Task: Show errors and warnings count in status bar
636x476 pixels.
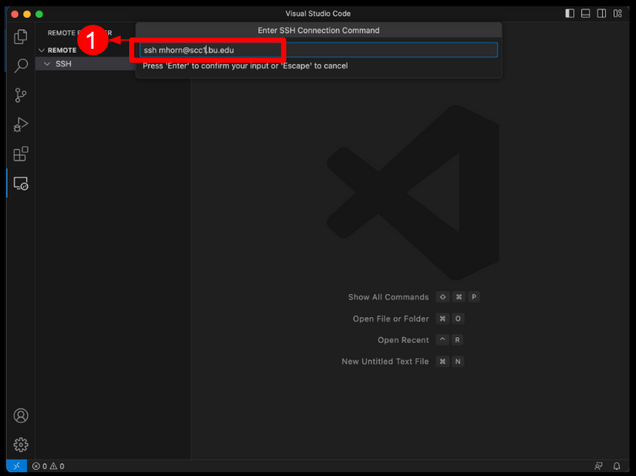Action: [48, 466]
